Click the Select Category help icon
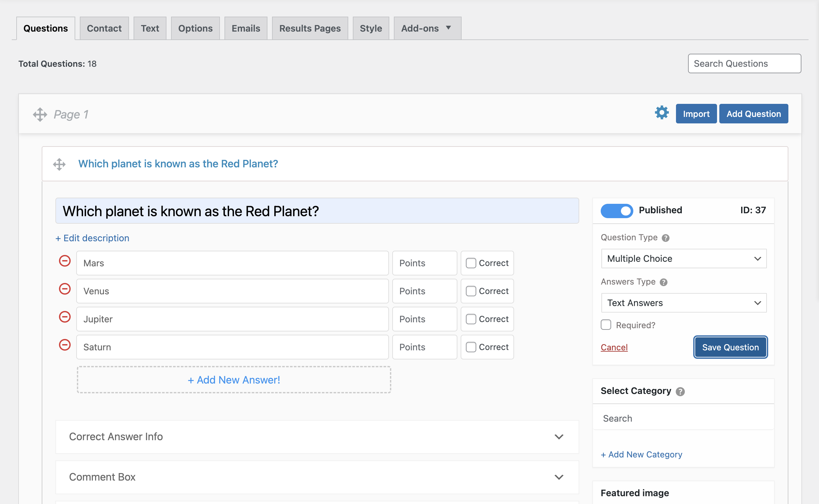Image resolution: width=819 pixels, height=504 pixels. 680,392
